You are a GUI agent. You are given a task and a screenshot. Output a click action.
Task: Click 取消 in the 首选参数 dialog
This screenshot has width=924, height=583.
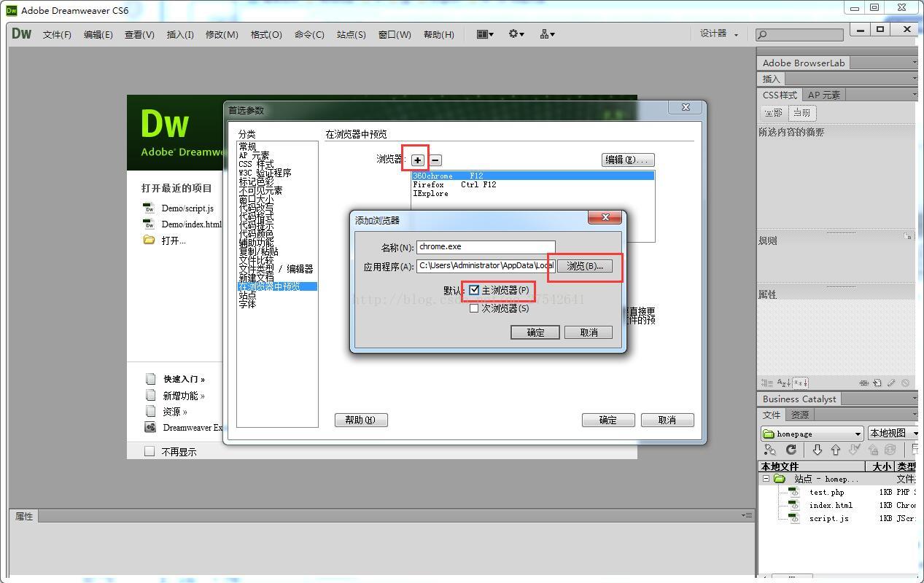point(667,420)
